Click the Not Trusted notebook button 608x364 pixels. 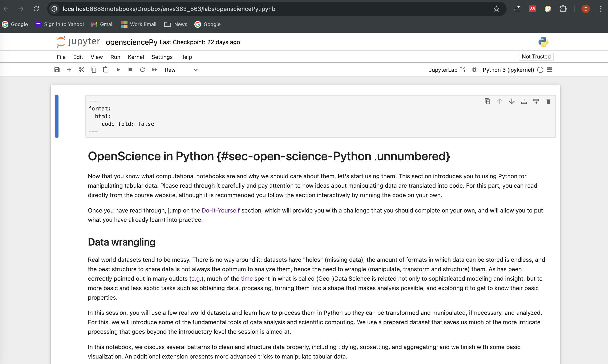[536, 57]
